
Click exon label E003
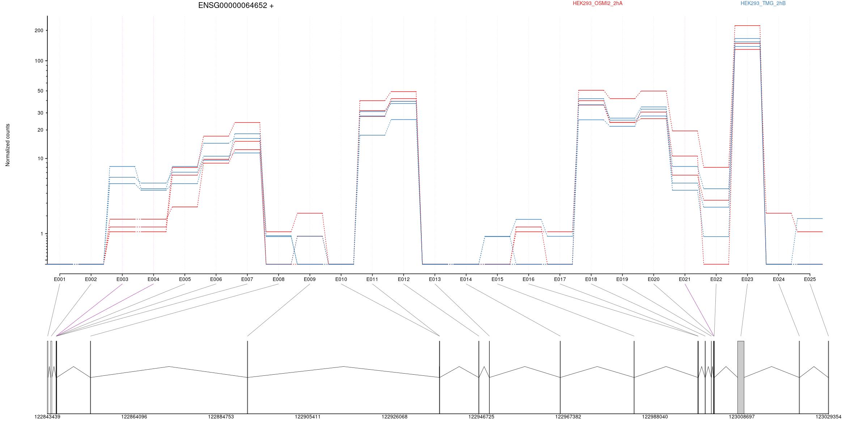[x=122, y=279]
